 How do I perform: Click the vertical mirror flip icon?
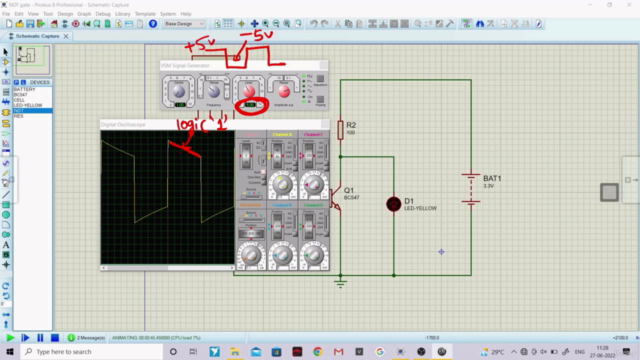[x=6, y=324]
